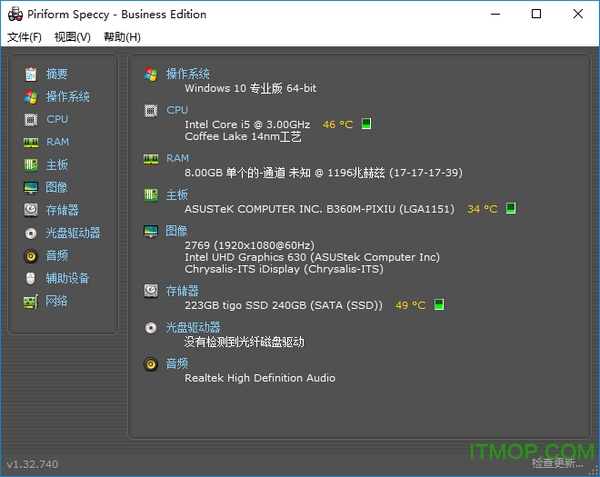
Task: Select 辅助设备 in the sidebar
Action: [68, 278]
